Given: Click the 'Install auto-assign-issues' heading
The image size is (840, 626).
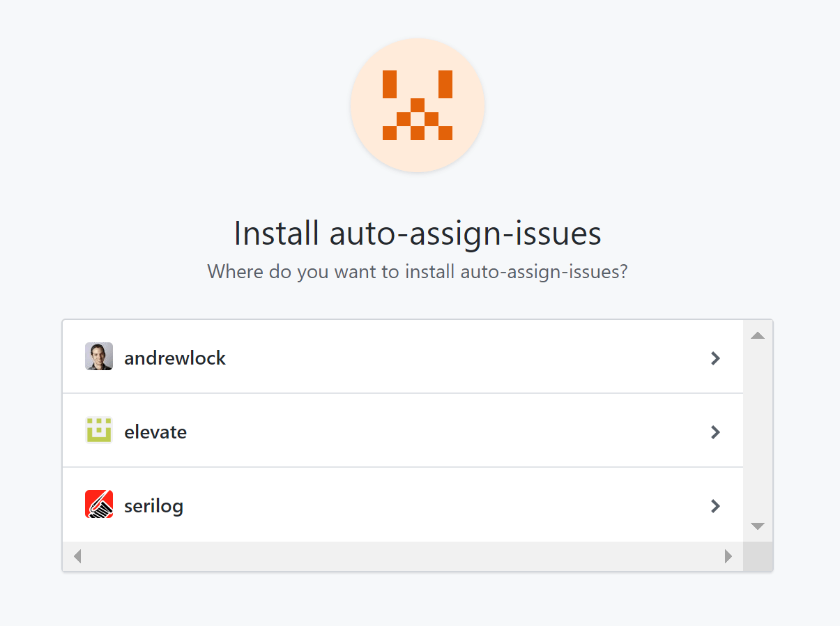Looking at the screenshot, I should coord(418,234).
